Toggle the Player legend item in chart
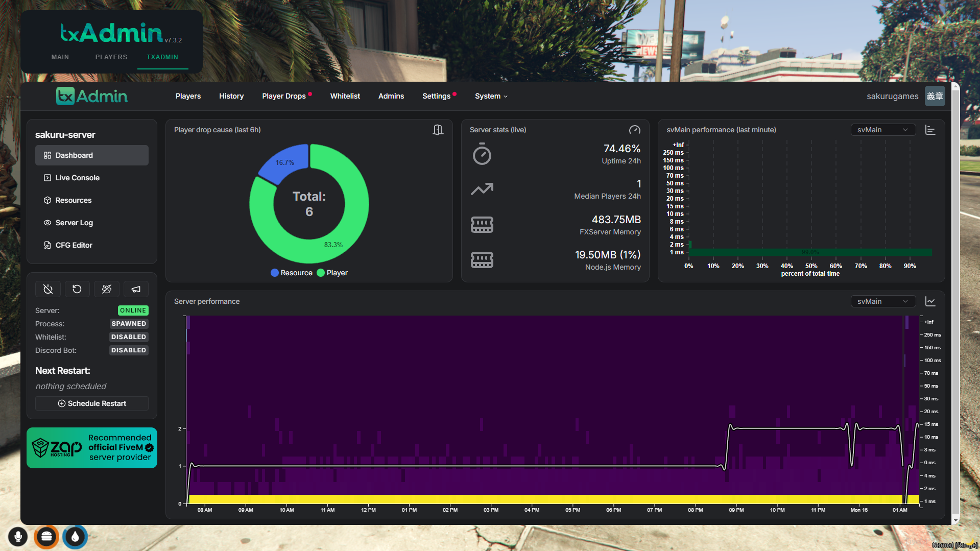The width and height of the screenshot is (980, 551). click(x=332, y=273)
